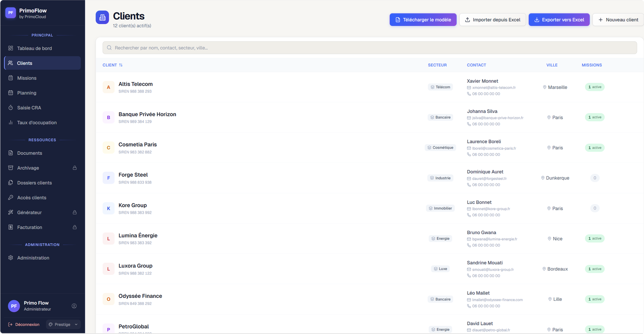
Task: Click the Odyssée Finance avatar letter O
Action: tap(108, 299)
